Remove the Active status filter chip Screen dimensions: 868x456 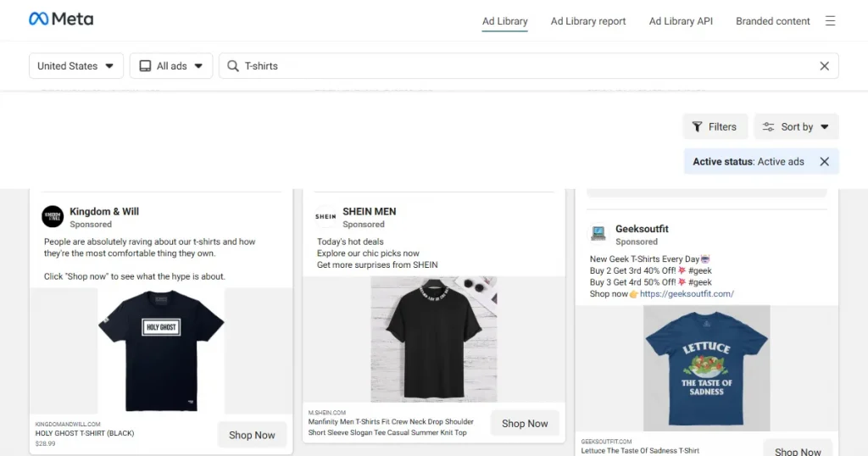[824, 162]
